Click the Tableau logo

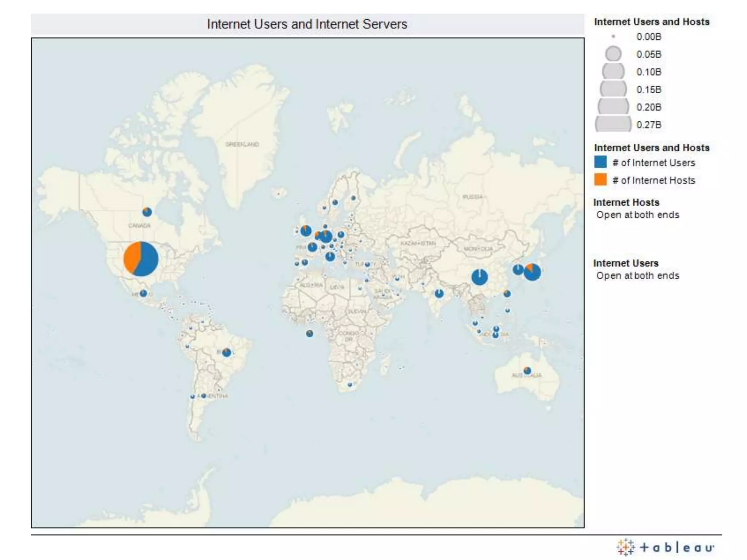[x=665, y=547]
